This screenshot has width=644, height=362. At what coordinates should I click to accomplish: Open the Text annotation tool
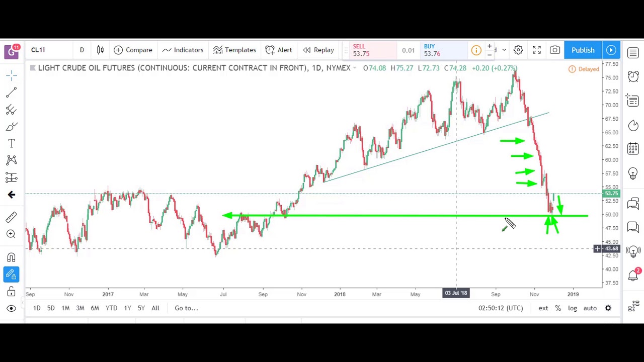(12, 143)
